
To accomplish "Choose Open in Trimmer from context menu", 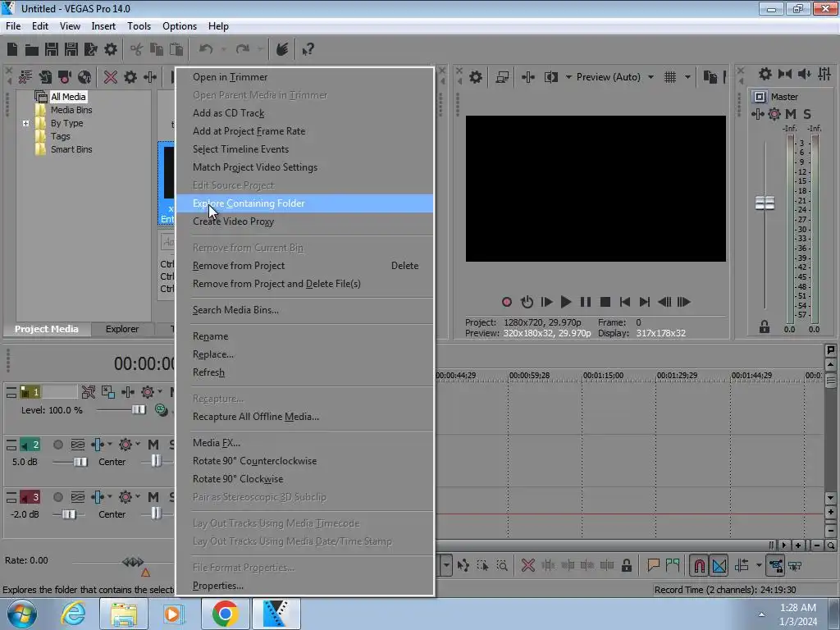I will (x=304, y=76).
